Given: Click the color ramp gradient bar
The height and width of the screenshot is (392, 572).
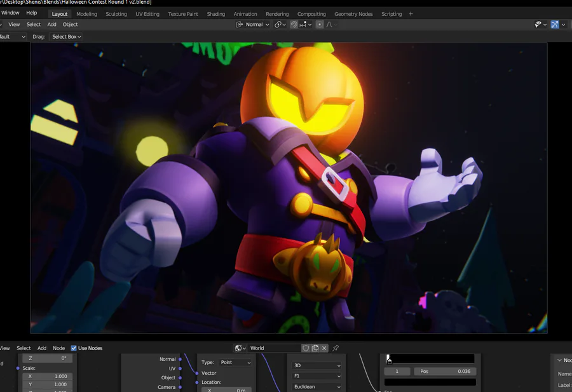Looking at the screenshot, I should point(431,359).
